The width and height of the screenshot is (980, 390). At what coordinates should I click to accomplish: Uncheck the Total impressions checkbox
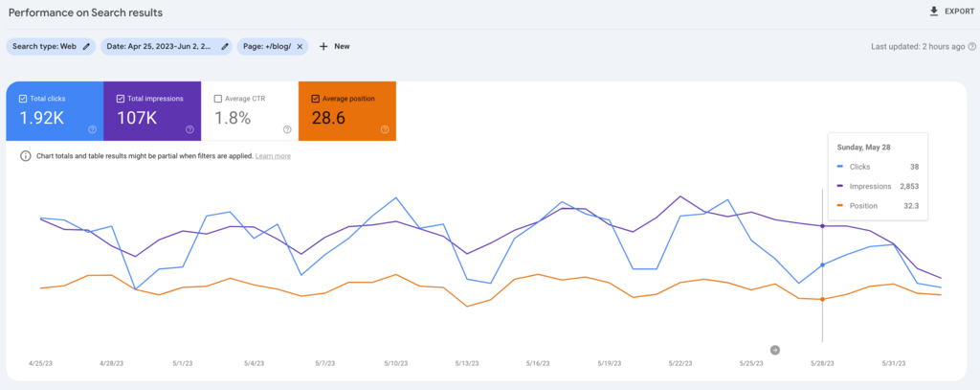[121, 99]
